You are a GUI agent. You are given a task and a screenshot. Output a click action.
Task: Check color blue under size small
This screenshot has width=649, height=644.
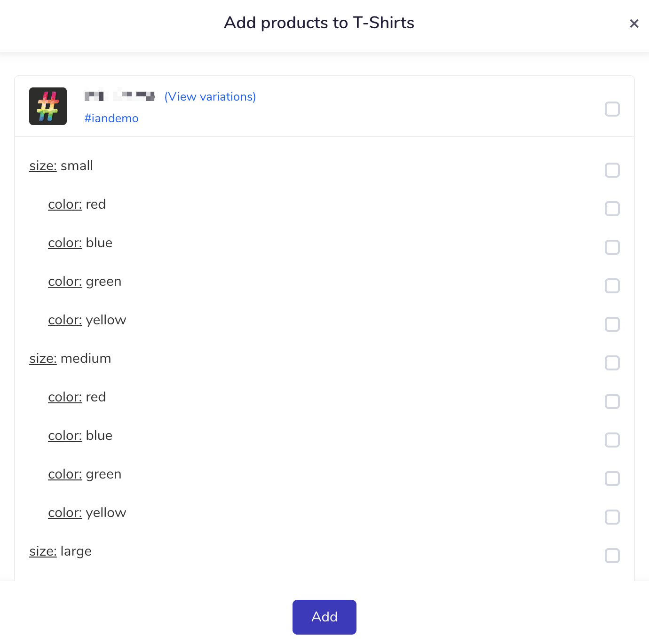click(612, 247)
